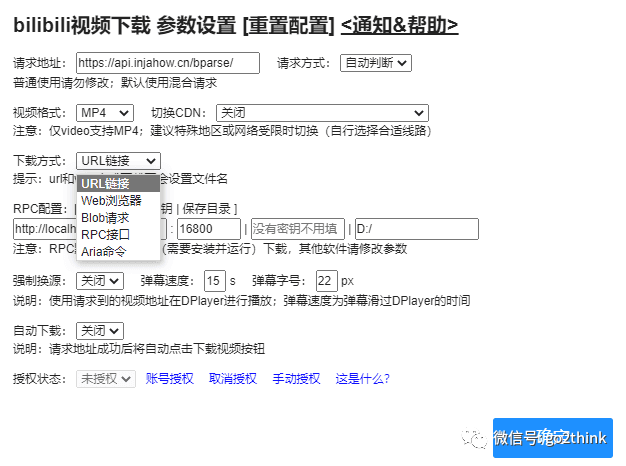Screen dimensions: 626x466
Task: Open the 请求方式 自动判断 dropdown
Action: 376,63
